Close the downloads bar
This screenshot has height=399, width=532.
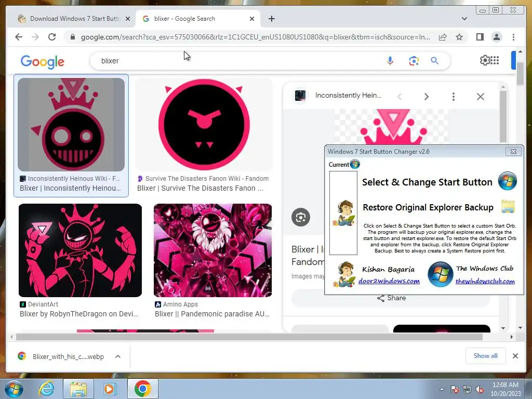[x=515, y=356]
